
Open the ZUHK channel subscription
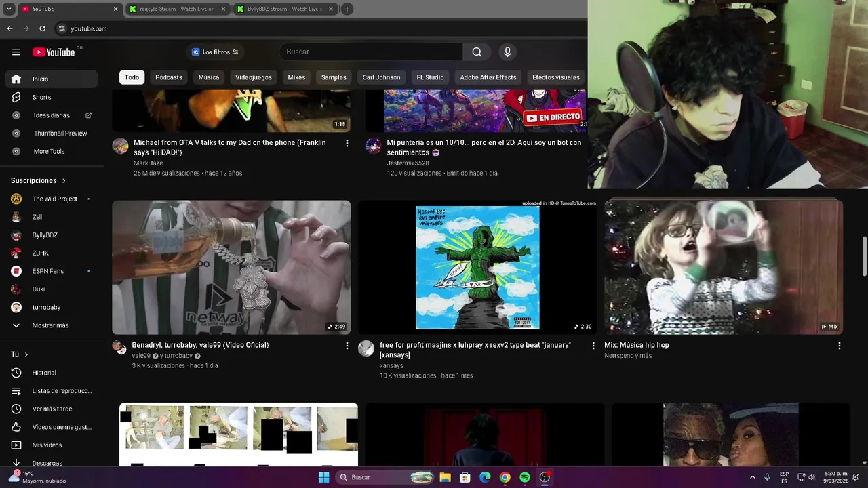[x=52, y=253]
